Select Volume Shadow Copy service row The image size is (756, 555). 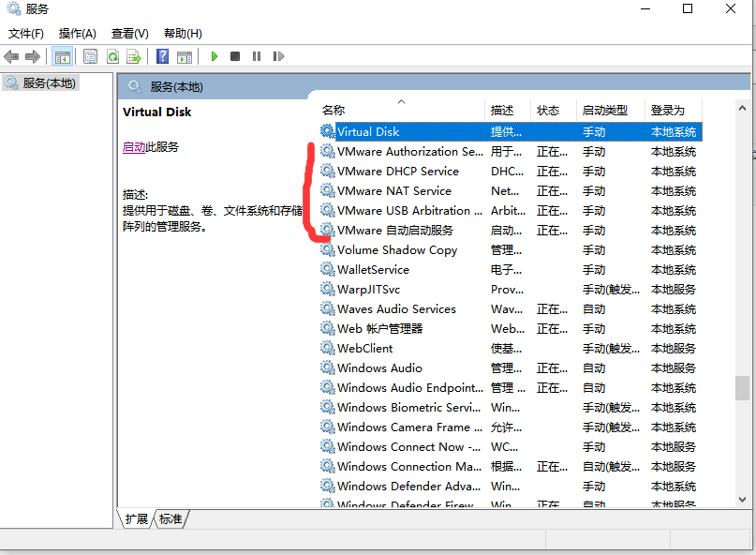point(511,250)
